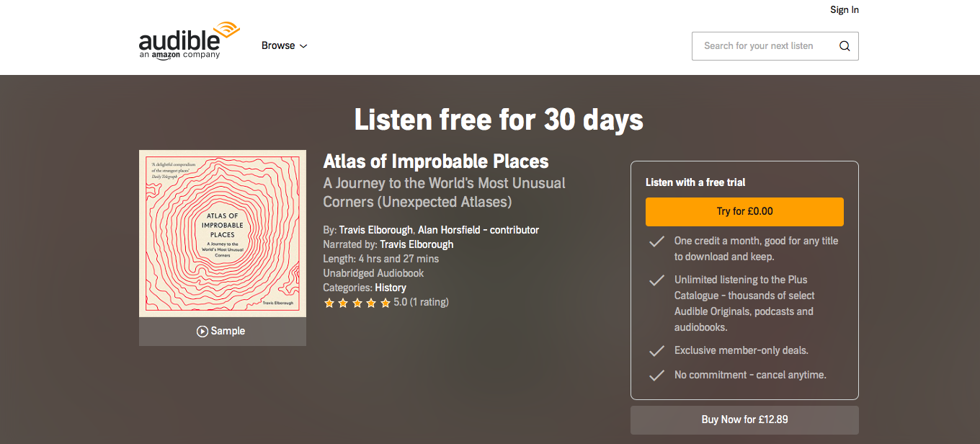Screen dimensions: 980x444
Task: Click the 'Try for £0.00' button
Action: coord(744,212)
